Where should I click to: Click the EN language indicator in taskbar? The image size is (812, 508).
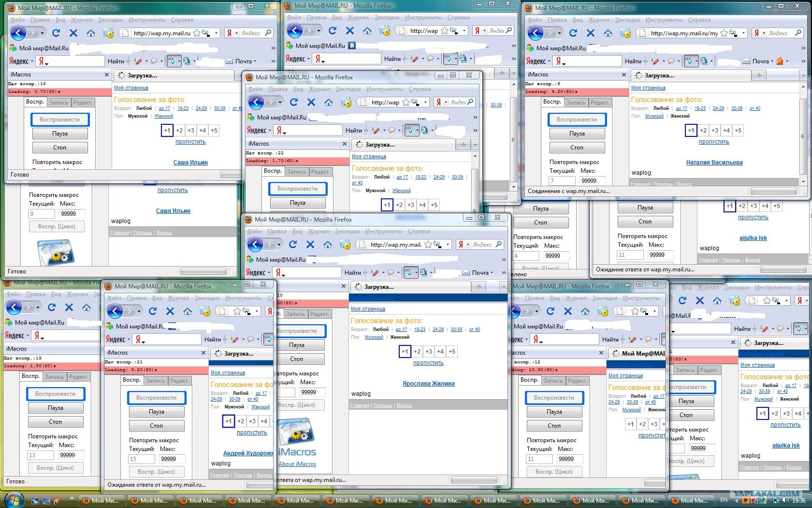click(x=724, y=499)
